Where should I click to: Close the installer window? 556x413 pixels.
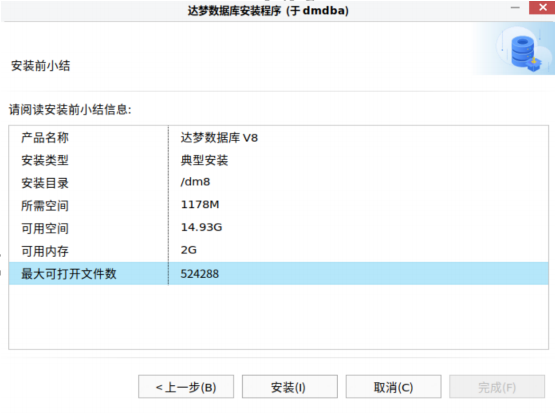click(542, 7)
